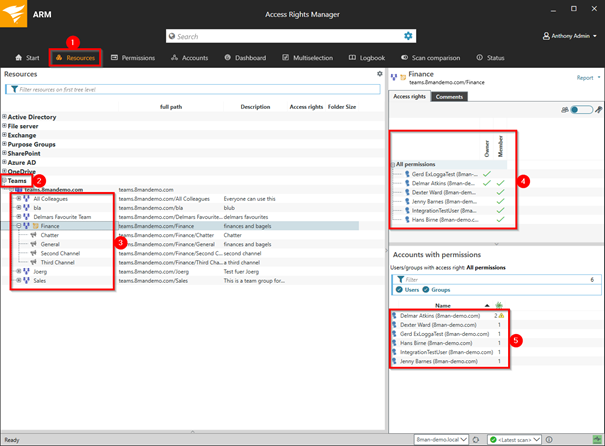The height and width of the screenshot is (446, 605).
Task: Select Delmar Atkins in accounts list
Action: (439, 316)
